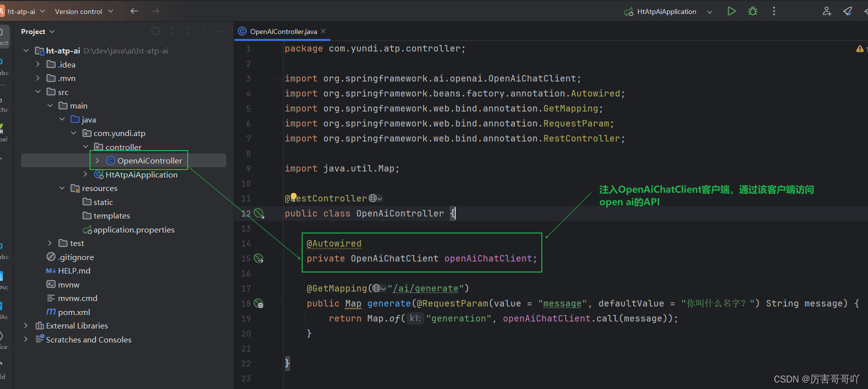The width and height of the screenshot is (868, 389).
Task: Start debugging with the bug icon
Action: coord(753,11)
